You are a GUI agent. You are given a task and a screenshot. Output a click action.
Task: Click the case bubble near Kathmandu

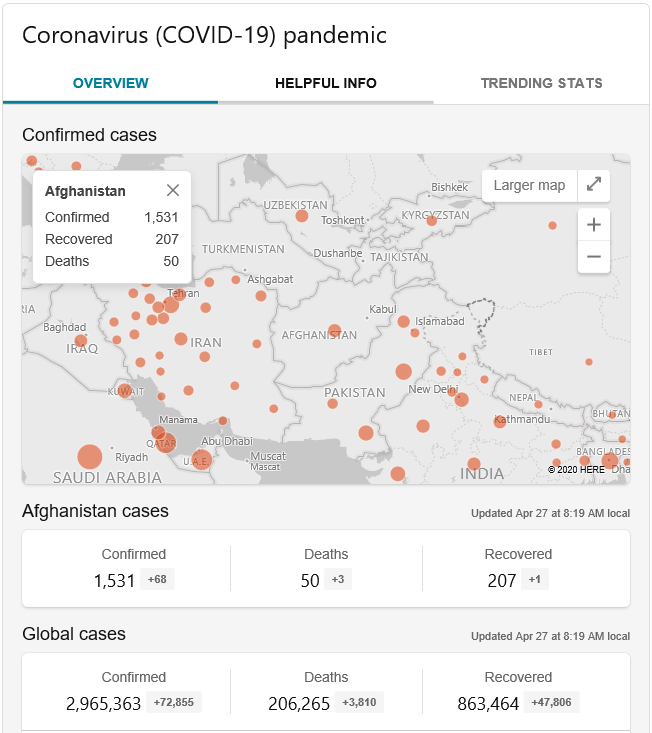(x=500, y=421)
